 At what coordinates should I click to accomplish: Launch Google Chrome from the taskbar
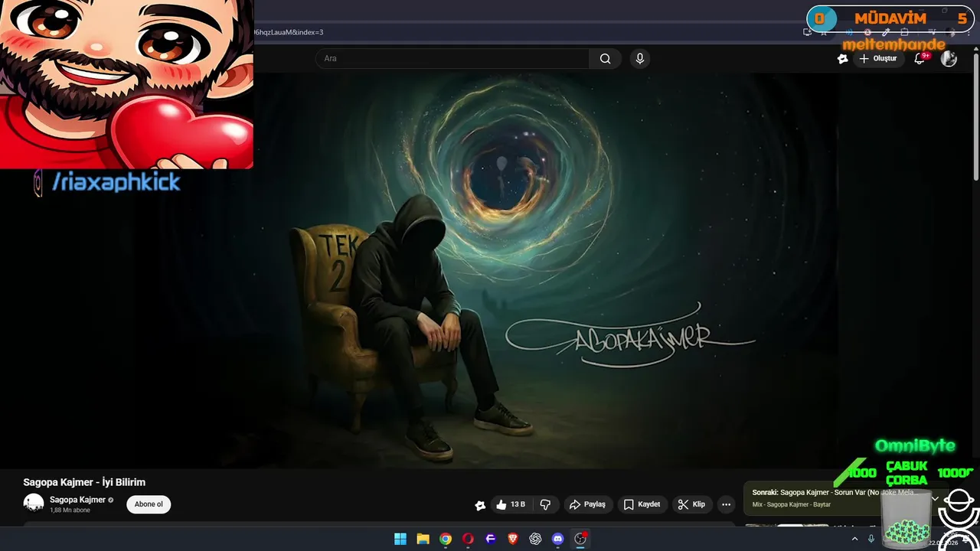(x=446, y=539)
